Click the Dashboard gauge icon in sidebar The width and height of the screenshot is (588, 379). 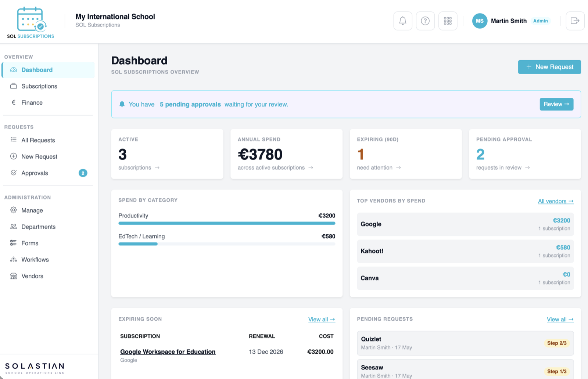coord(14,70)
